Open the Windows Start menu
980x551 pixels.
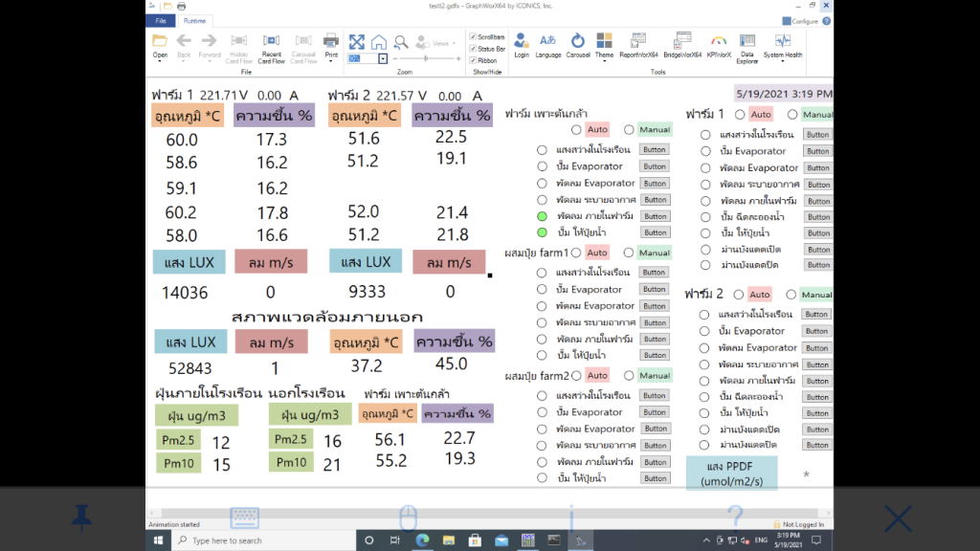point(159,540)
